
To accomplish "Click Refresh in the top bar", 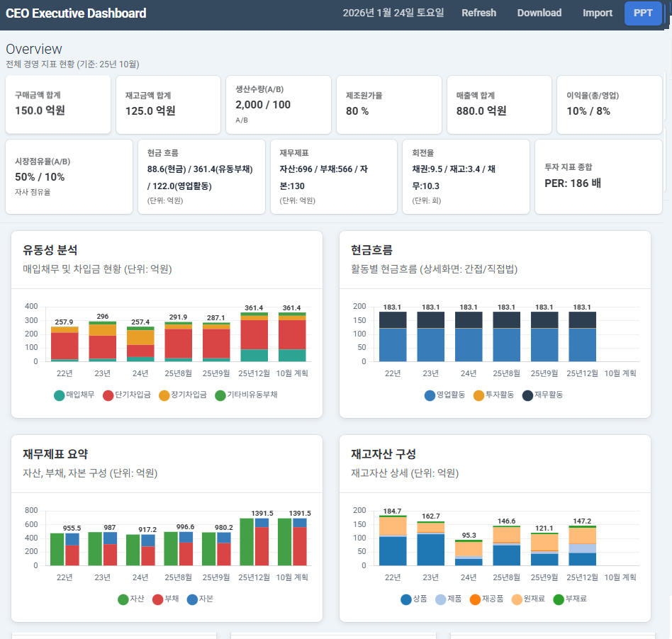I will pos(478,13).
